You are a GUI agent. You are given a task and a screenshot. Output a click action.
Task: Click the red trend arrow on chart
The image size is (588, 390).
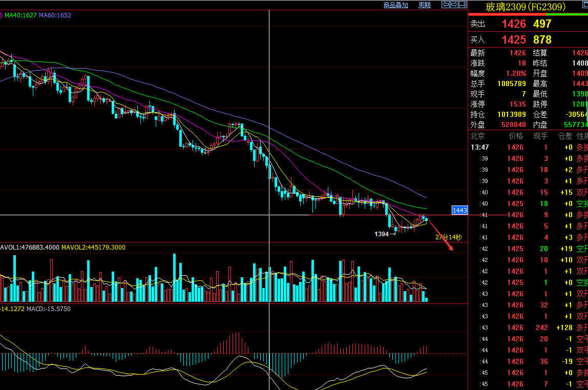point(440,235)
